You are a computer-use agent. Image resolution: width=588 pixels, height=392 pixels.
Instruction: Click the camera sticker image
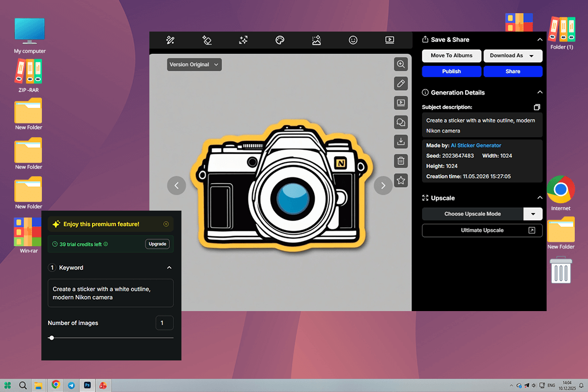pos(280,185)
